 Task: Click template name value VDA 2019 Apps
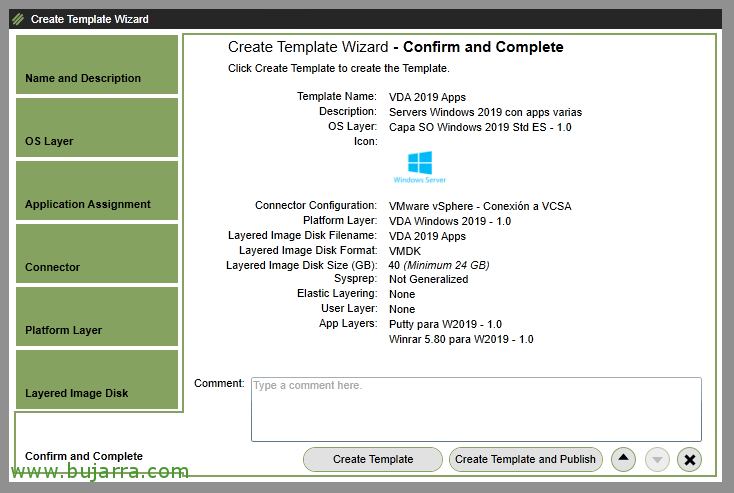point(427,97)
